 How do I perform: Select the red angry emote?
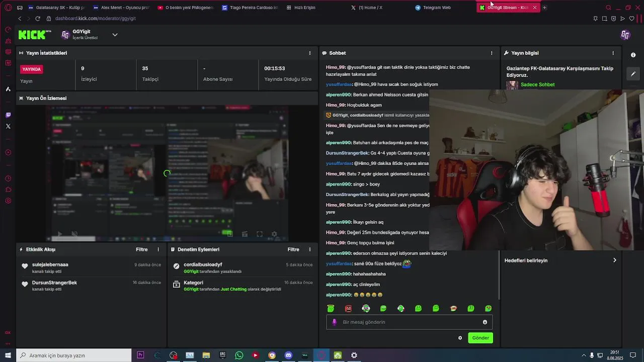click(x=348, y=308)
